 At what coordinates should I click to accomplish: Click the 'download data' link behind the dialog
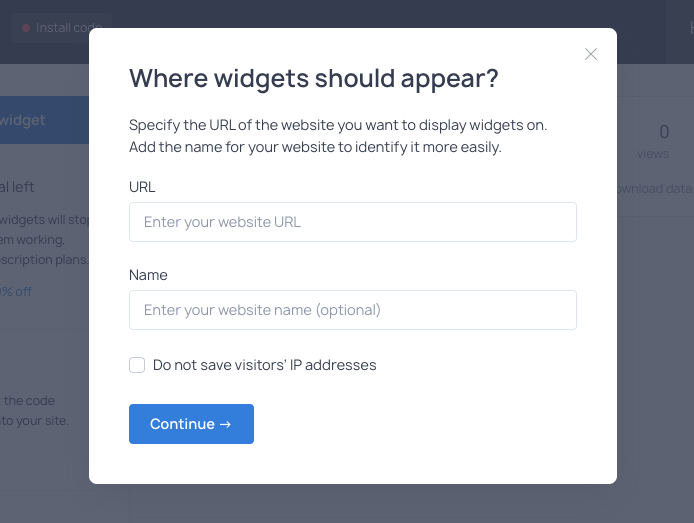click(x=655, y=188)
